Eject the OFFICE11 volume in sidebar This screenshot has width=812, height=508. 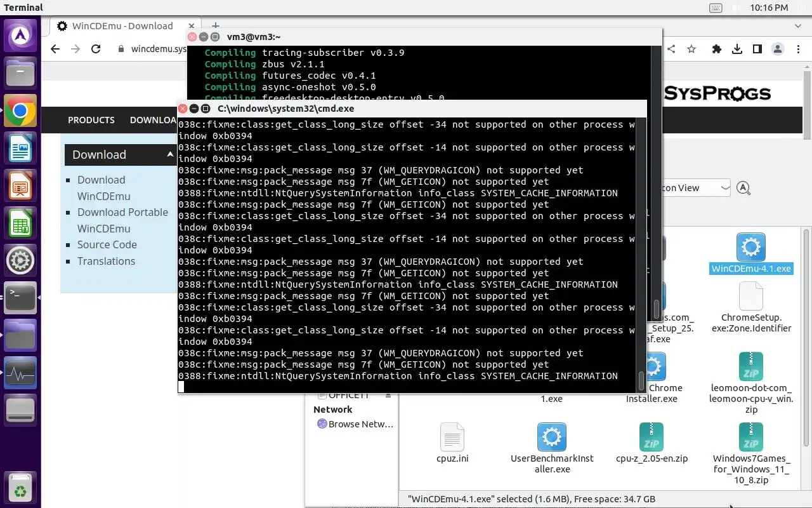388,395
